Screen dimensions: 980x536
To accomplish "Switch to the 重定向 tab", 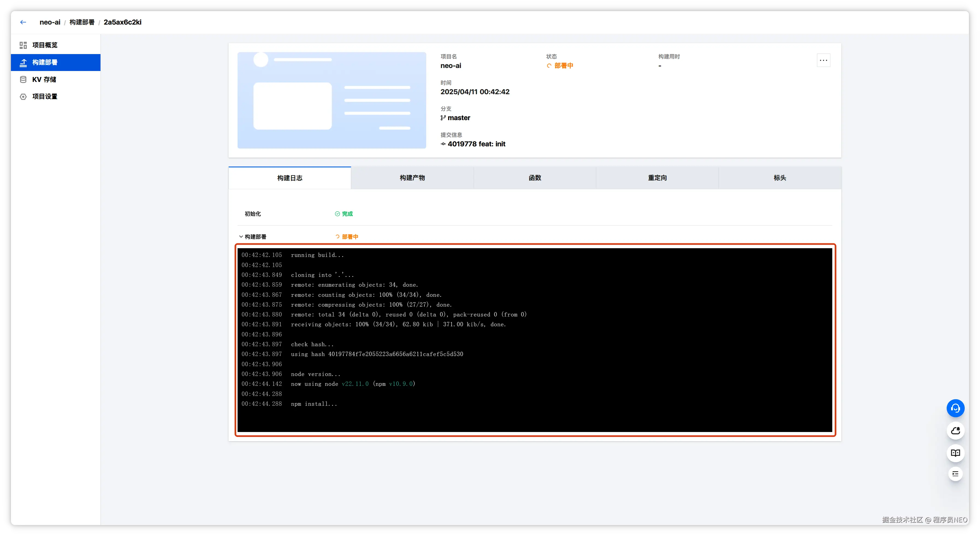I will coord(657,178).
